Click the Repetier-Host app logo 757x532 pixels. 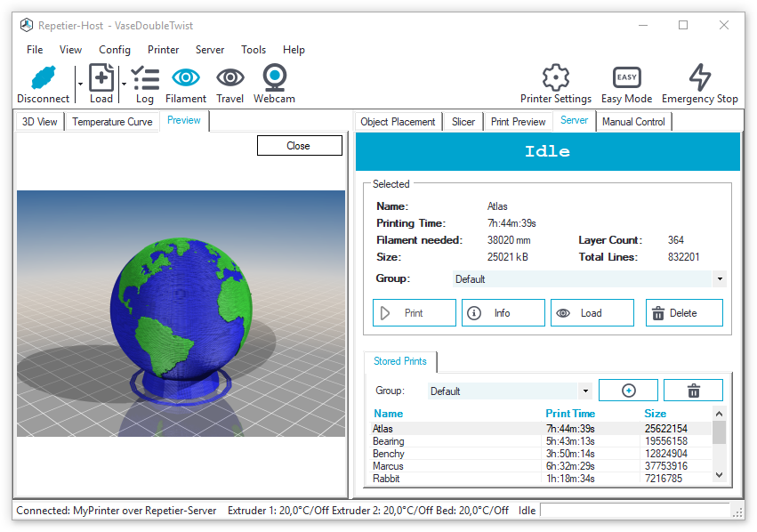click(27, 25)
